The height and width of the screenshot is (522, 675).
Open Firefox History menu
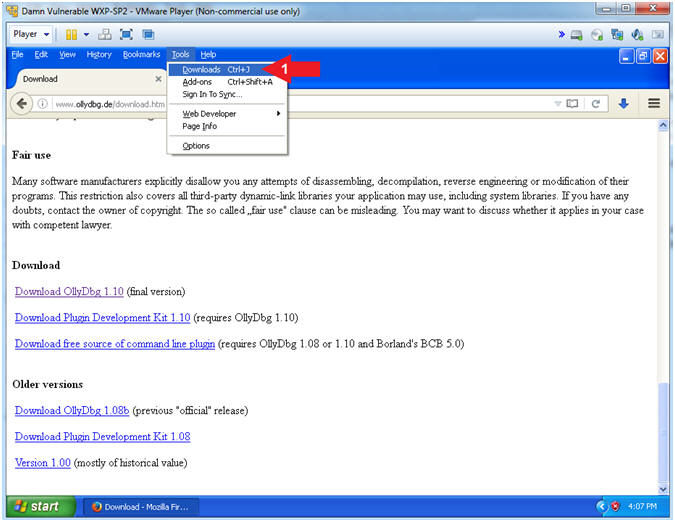click(x=99, y=55)
